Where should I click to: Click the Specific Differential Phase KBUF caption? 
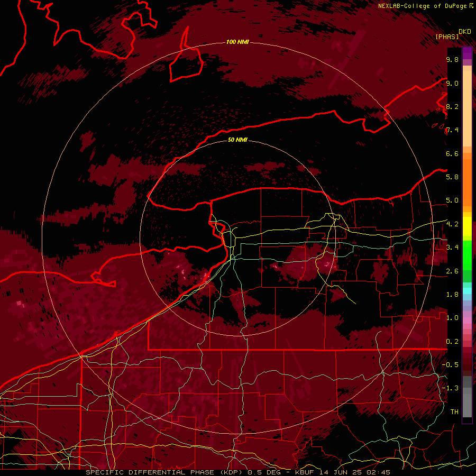coord(237,472)
